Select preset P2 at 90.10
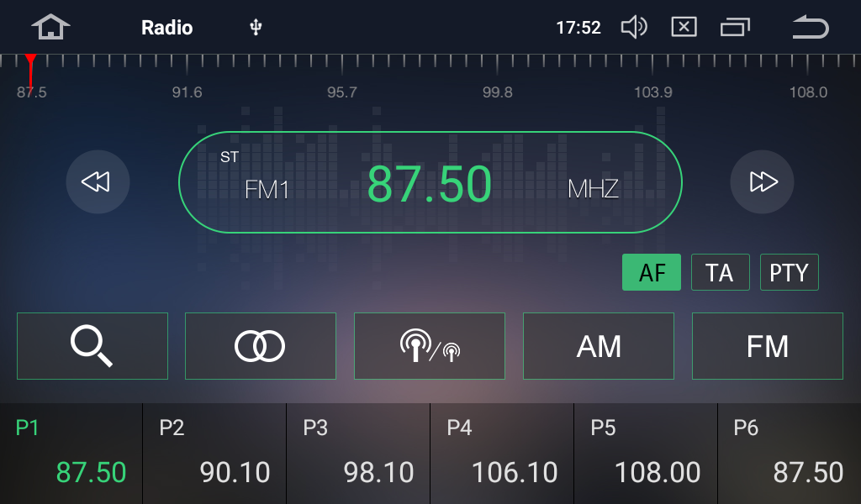 [214, 454]
